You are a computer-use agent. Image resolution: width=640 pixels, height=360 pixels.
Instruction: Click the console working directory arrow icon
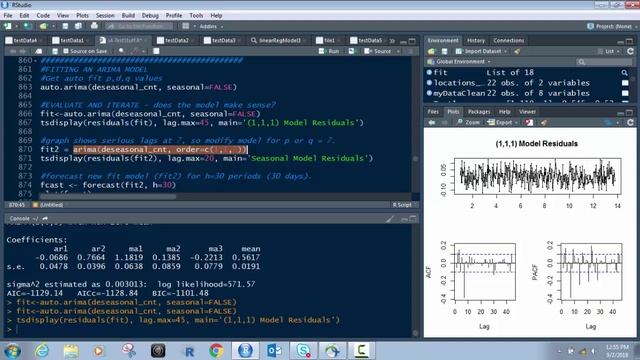tap(45, 219)
